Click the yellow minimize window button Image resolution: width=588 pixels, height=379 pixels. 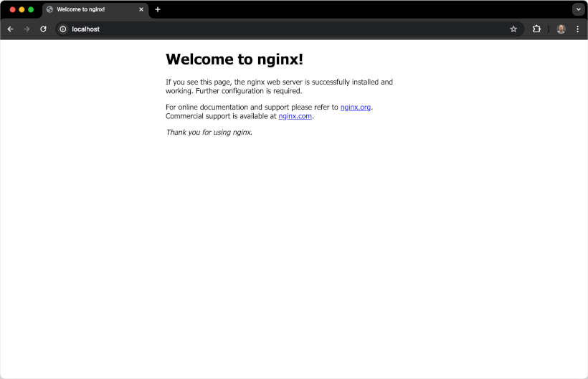pos(22,10)
